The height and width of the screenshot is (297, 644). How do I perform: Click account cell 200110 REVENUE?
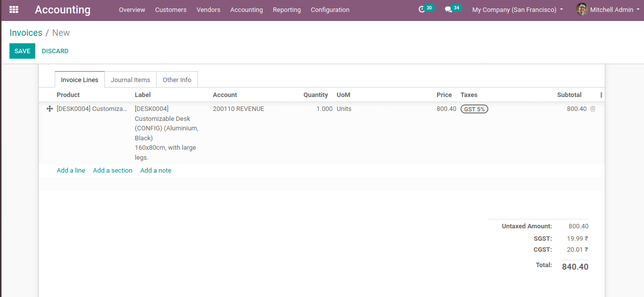[x=239, y=109]
